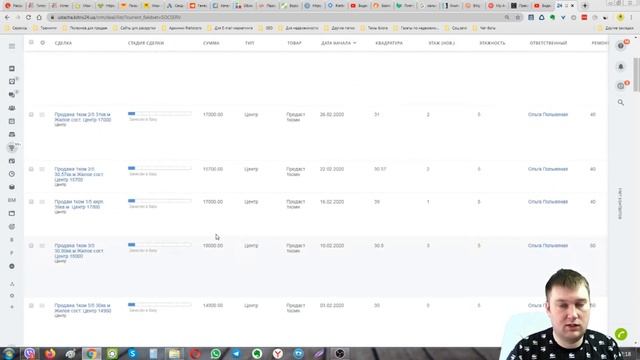Click the ОТВЕТСТВЕННЫЙ column header
This screenshot has width=640, height=360.
point(548,43)
